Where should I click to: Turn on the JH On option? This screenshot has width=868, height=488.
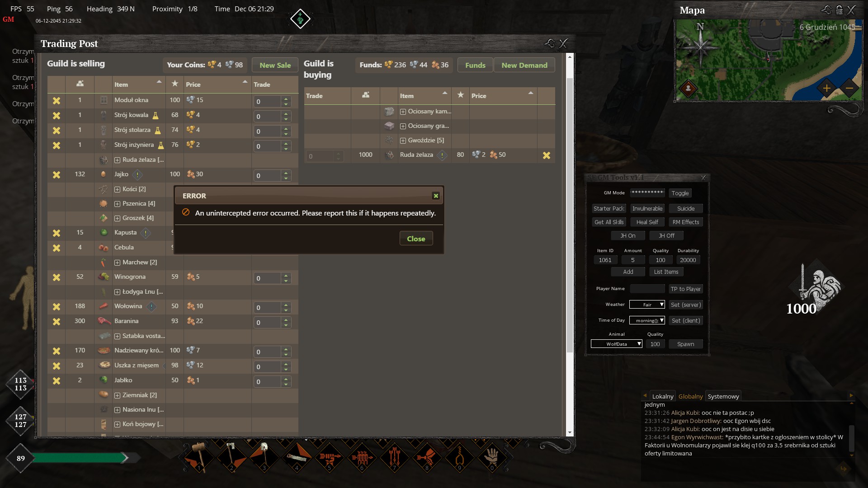[x=627, y=236]
